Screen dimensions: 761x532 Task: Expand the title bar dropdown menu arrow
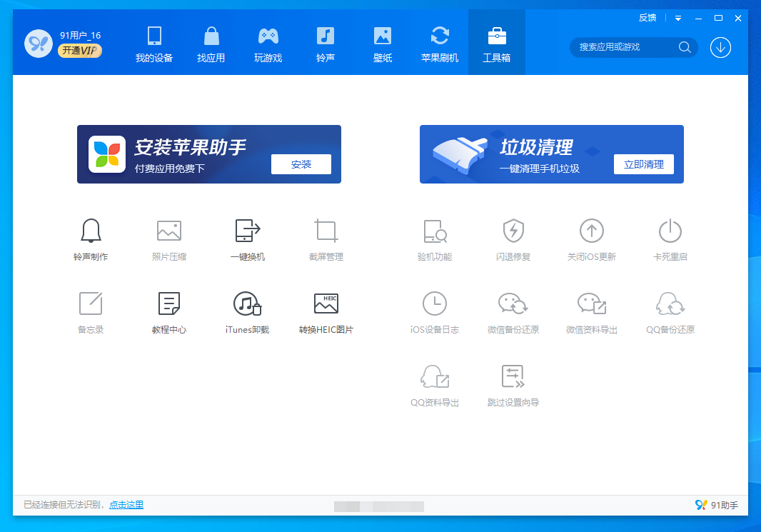point(678,18)
